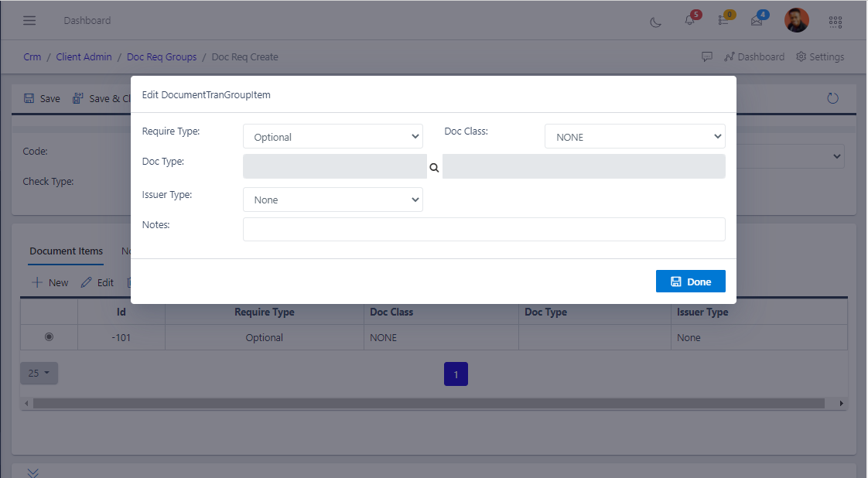Open the Require Type dropdown
Viewport: 868px width, 478px height.
333,135
